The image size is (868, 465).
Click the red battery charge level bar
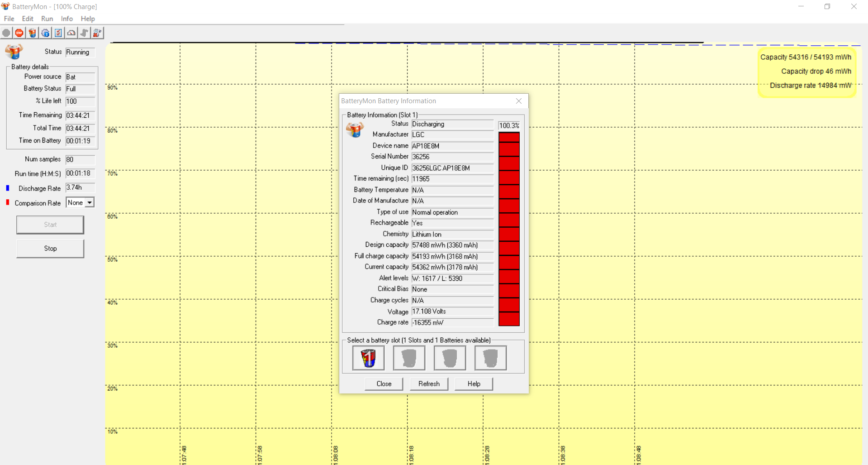tap(509, 229)
